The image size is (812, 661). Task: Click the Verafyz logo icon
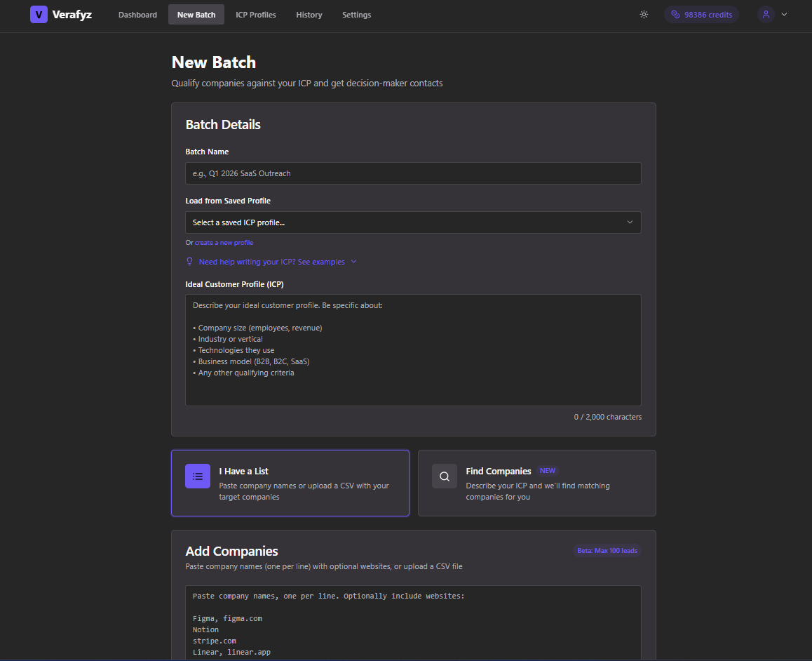pos(39,14)
